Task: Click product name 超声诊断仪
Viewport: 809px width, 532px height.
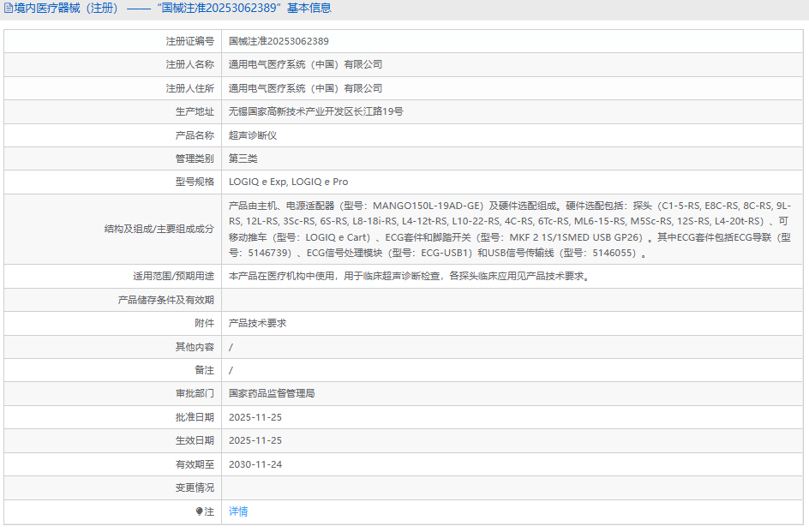Action: [253, 135]
